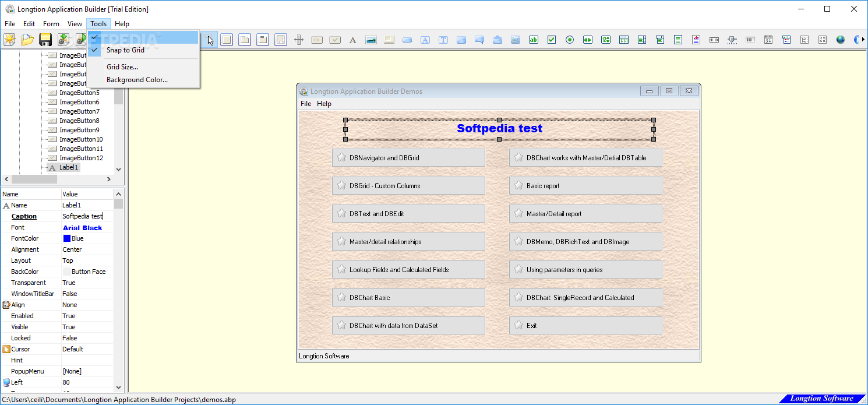Select the trackbar slider component tool
The height and width of the screenshot is (405, 868).
click(x=732, y=40)
